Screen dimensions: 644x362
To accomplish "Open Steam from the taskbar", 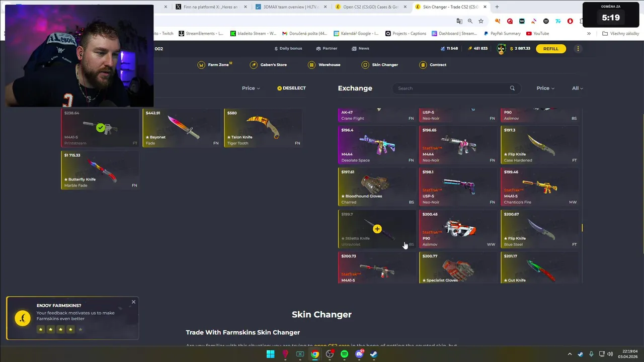I will pyautogui.click(x=374, y=354).
